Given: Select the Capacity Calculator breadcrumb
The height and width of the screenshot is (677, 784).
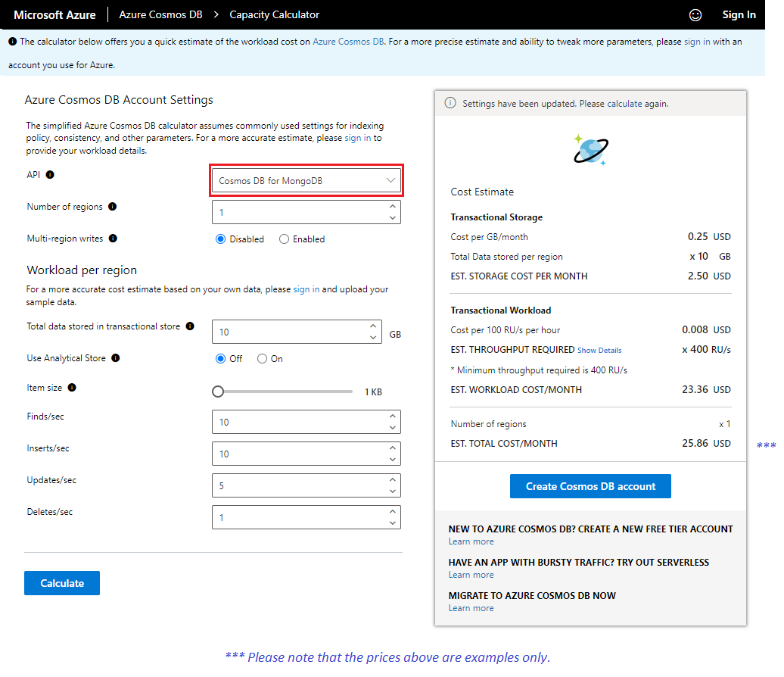Looking at the screenshot, I should [274, 14].
